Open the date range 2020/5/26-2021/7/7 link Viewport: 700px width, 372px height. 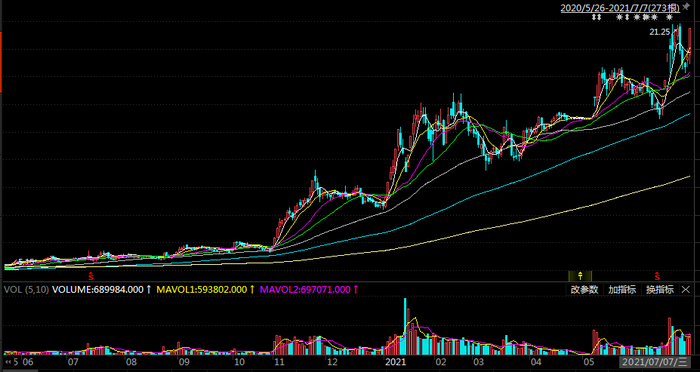620,8
